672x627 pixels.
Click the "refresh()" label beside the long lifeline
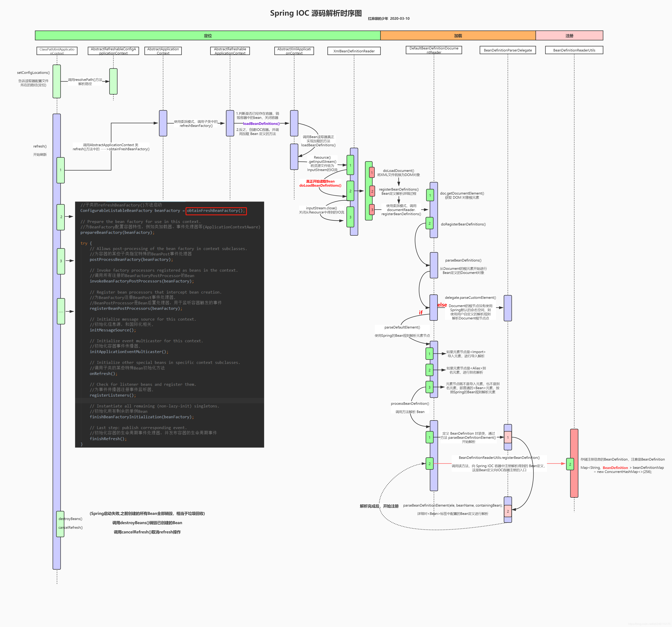40,146
